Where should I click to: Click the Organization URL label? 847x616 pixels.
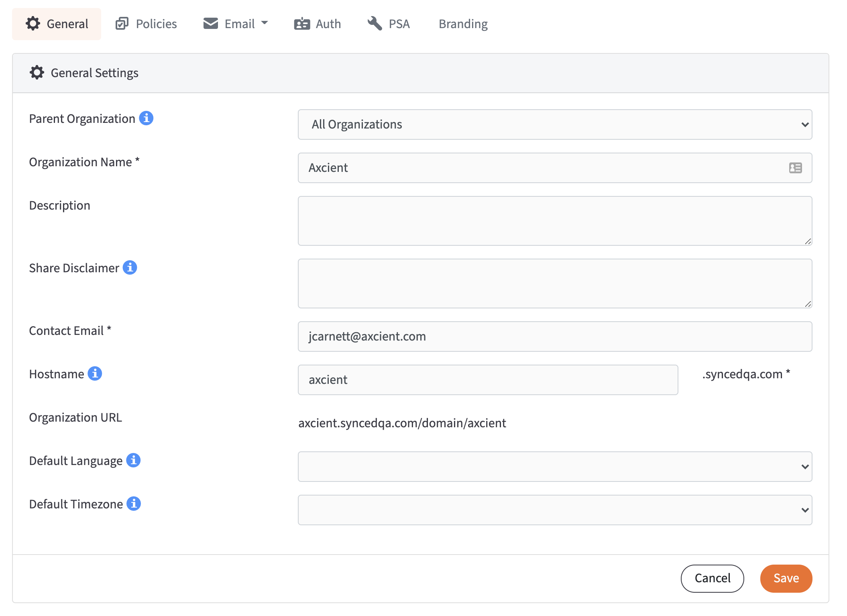pyautogui.click(x=75, y=417)
